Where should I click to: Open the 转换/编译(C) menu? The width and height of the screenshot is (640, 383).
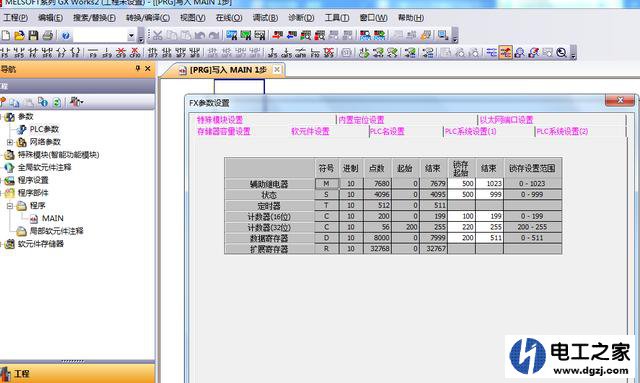tap(148, 18)
